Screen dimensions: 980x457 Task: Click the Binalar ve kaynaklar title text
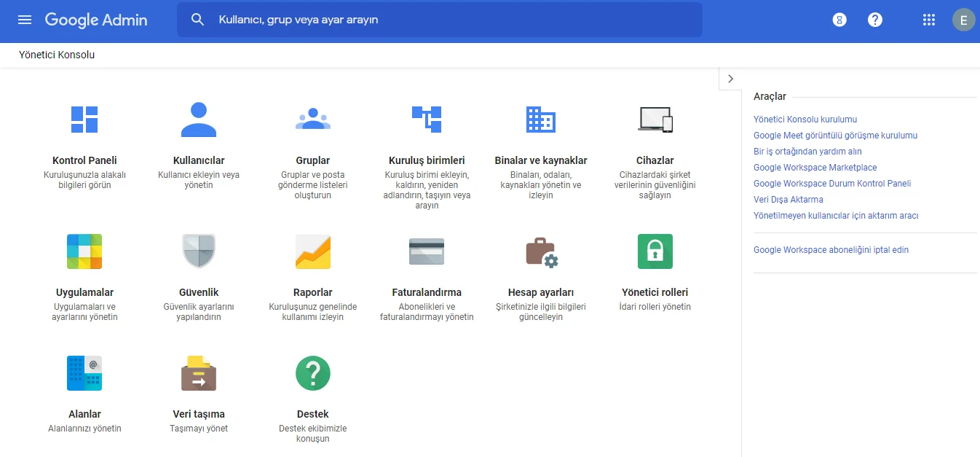tap(541, 160)
